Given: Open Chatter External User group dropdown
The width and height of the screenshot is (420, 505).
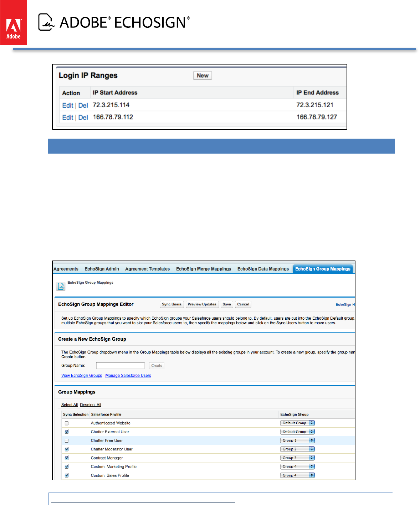Looking at the screenshot, I should [x=297, y=432].
